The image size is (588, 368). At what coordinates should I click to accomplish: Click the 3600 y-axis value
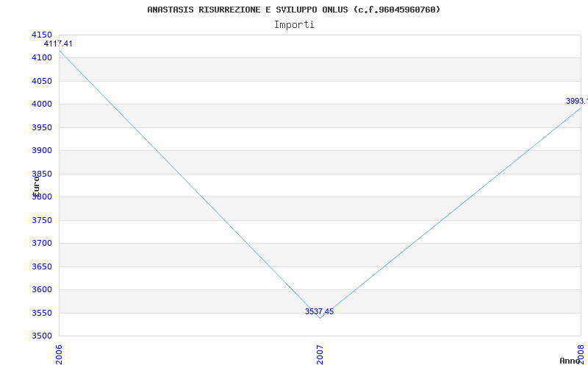coord(41,289)
